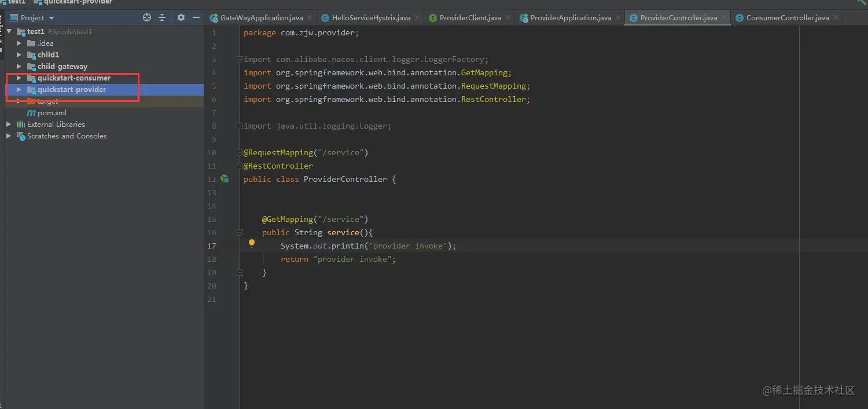Click the class icon on HelloServiceHystrix tab
The width and height of the screenshot is (868, 409).
tap(325, 18)
